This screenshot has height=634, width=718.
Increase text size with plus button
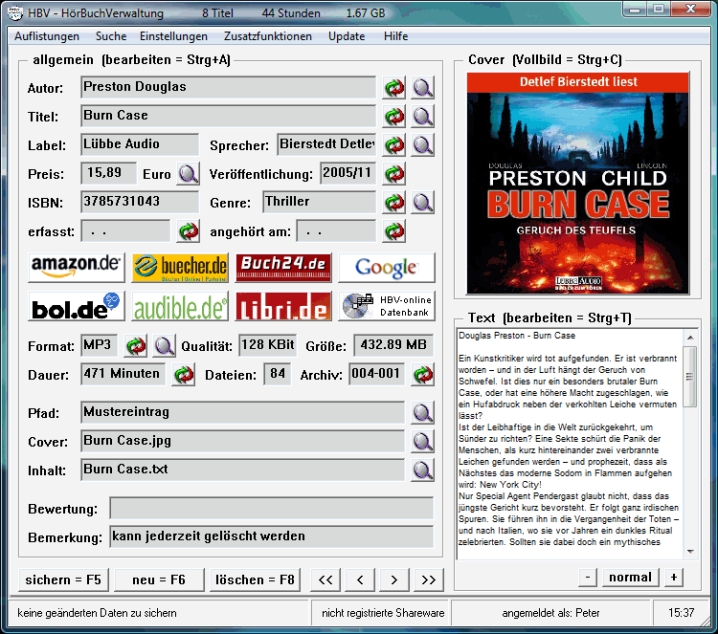673,578
